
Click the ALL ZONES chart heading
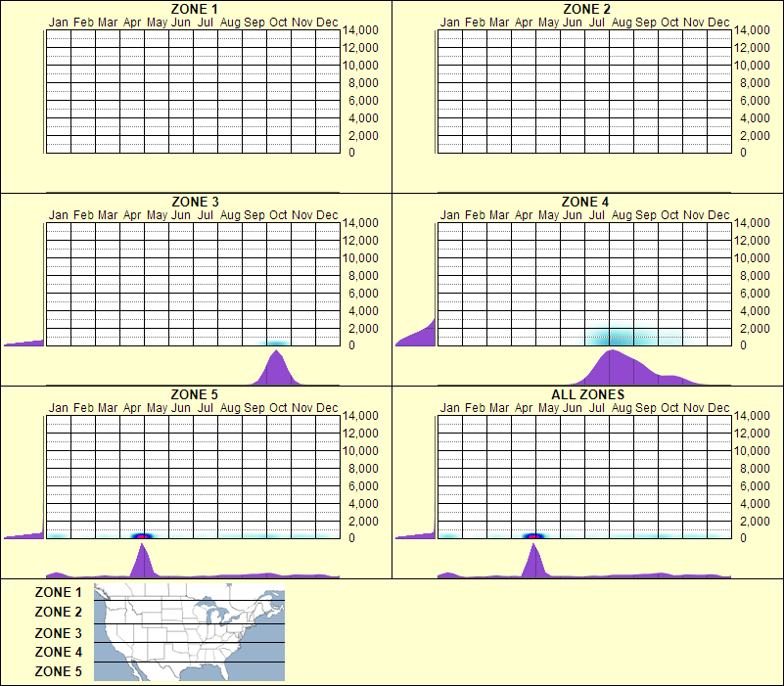[x=588, y=395]
